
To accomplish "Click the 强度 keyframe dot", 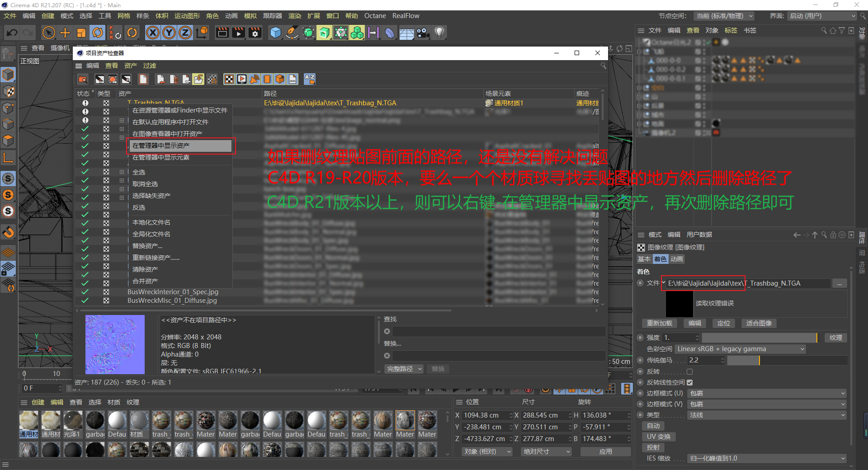I will pyautogui.click(x=640, y=338).
